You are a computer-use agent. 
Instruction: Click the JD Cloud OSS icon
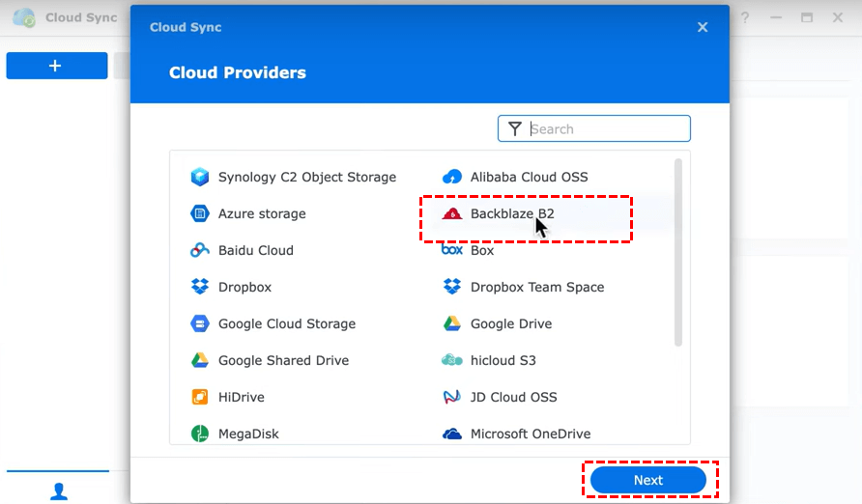click(452, 397)
